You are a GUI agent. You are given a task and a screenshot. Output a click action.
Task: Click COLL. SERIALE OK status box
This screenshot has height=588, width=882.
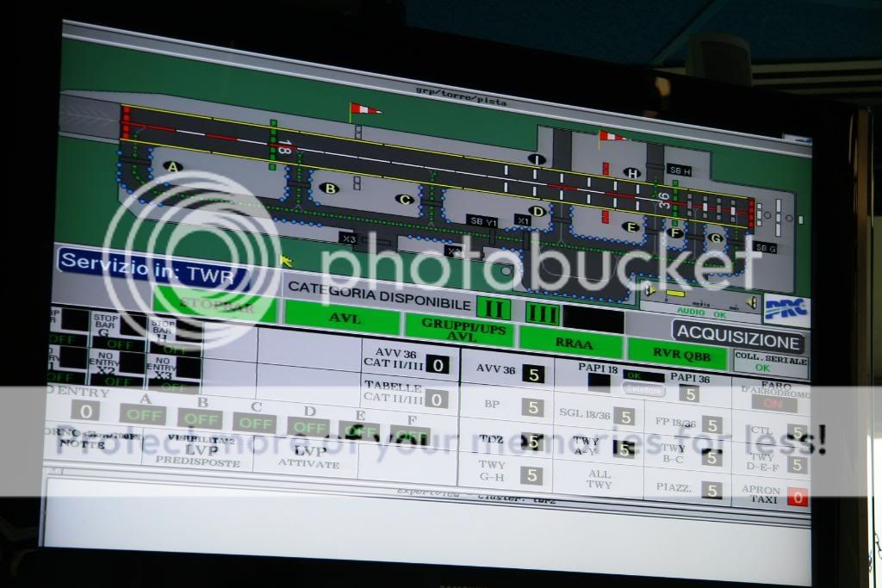771,362
